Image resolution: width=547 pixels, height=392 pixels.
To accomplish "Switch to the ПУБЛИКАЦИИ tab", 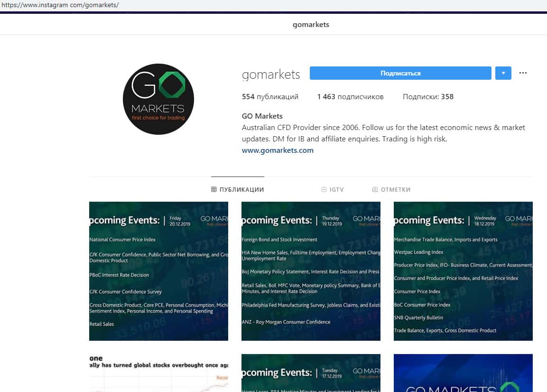I will (x=238, y=189).
